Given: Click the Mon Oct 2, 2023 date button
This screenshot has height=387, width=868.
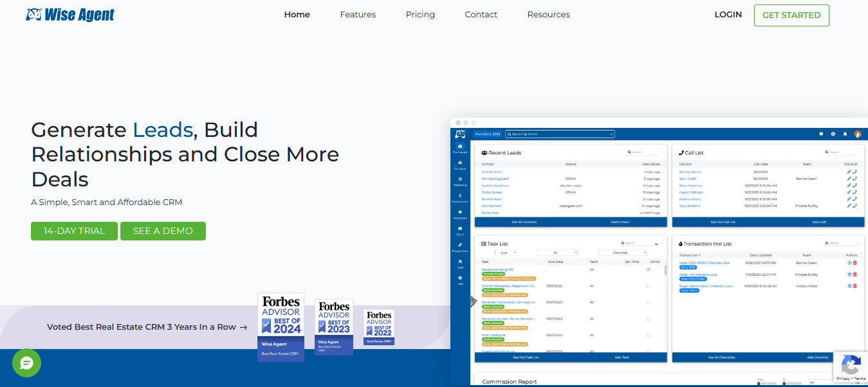Looking at the screenshot, I should pyautogui.click(x=488, y=134).
